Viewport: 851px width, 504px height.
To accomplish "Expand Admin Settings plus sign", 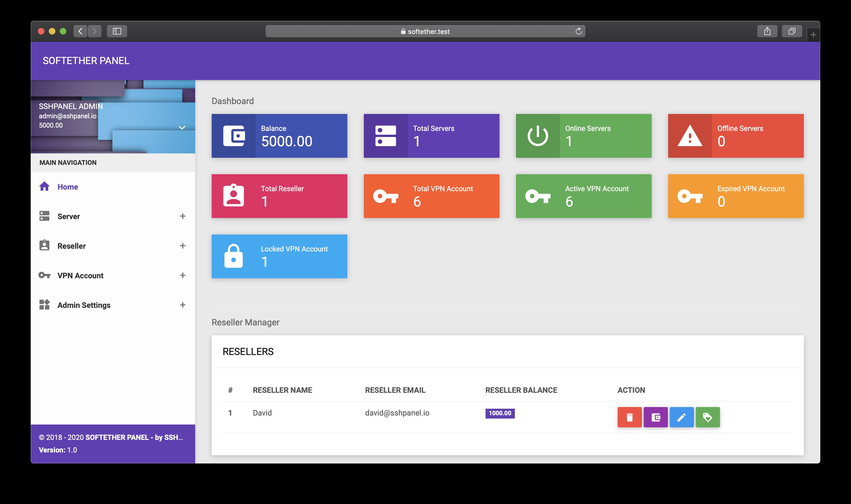I will coord(183,305).
